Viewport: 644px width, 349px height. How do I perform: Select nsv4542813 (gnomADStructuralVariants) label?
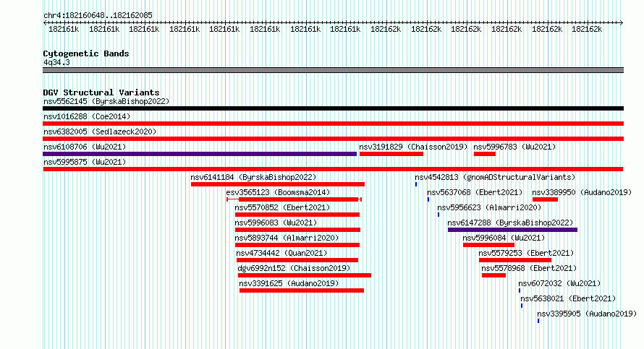tap(495, 177)
